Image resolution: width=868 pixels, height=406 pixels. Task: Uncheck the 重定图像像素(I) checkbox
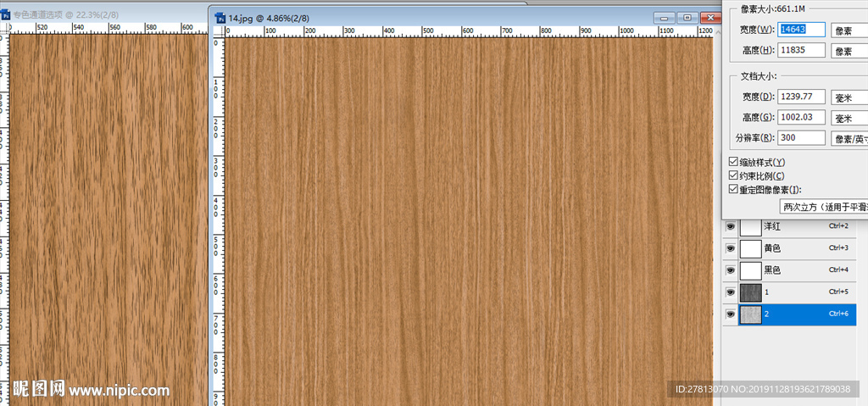tap(733, 189)
